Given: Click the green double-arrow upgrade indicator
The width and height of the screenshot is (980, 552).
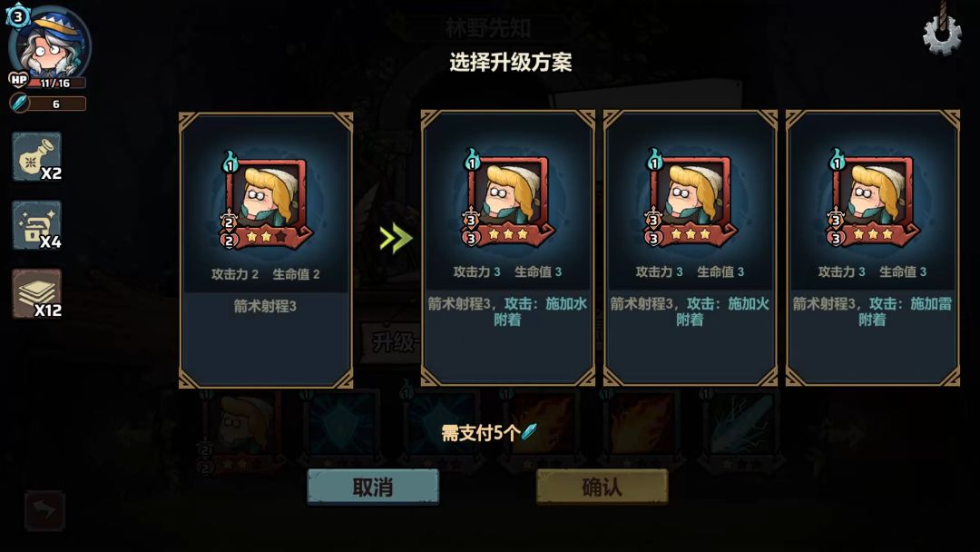Looking at the screenshot, I should (x=397, y=238).
